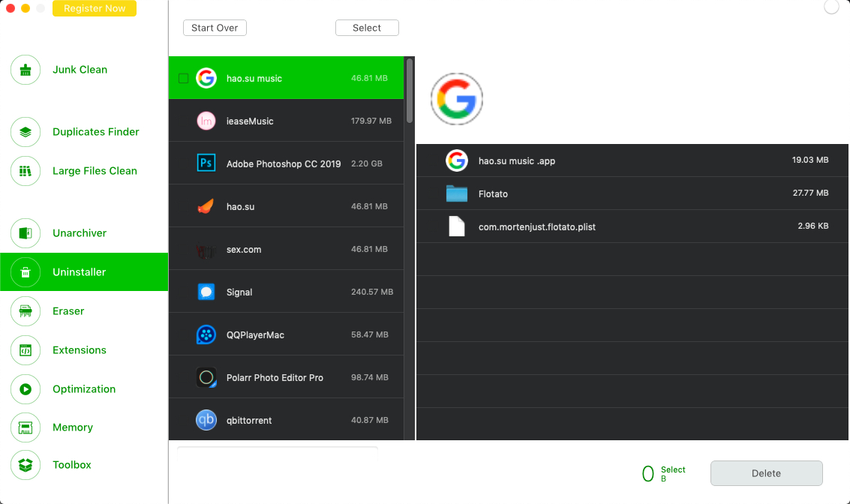Switch to Large Files Clean
The image size is (850, 504).
(95, 171)
